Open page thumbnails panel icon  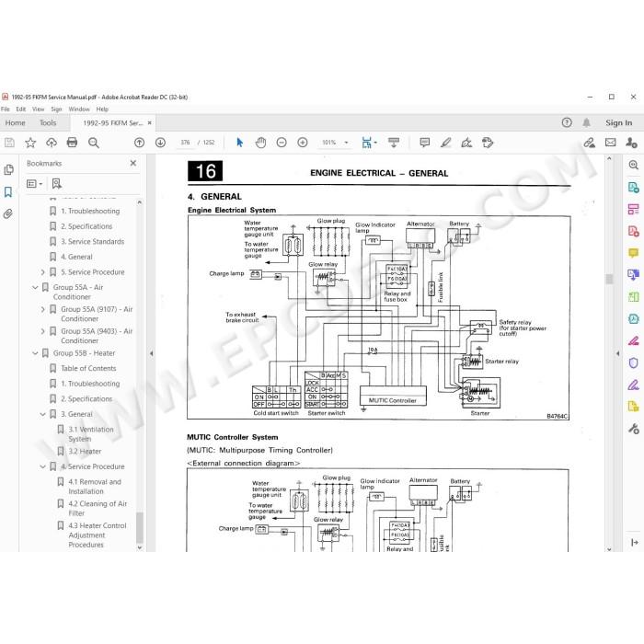[8, 170]
